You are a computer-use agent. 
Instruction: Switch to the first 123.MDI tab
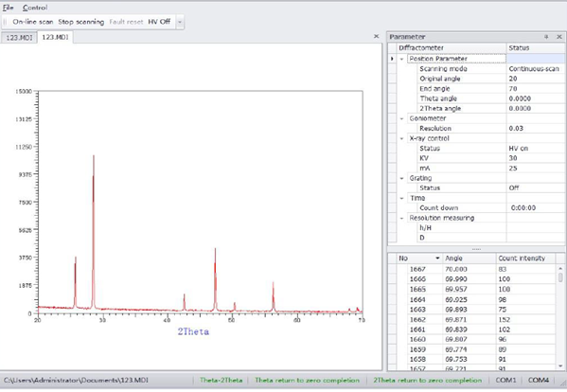tap(19, 38)
